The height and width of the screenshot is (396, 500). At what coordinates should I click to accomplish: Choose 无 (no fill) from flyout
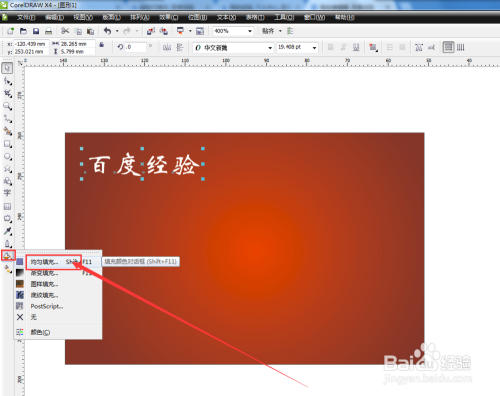(58, 317)
